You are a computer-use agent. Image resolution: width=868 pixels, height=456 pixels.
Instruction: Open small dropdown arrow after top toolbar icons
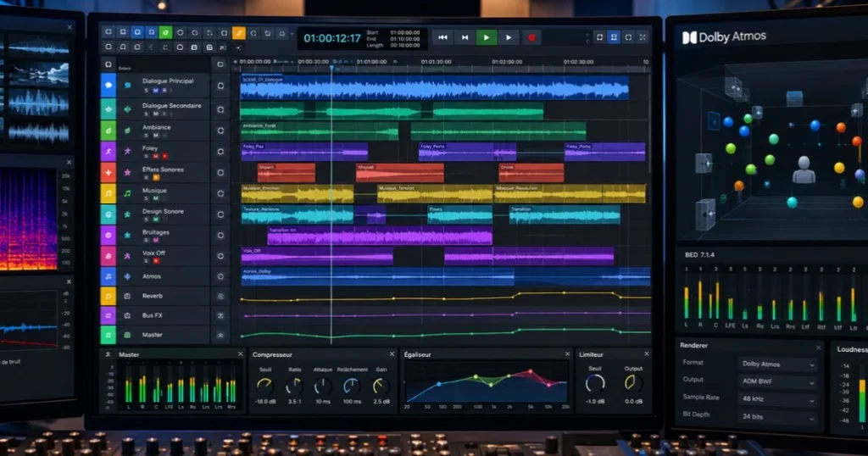point(292,33)
